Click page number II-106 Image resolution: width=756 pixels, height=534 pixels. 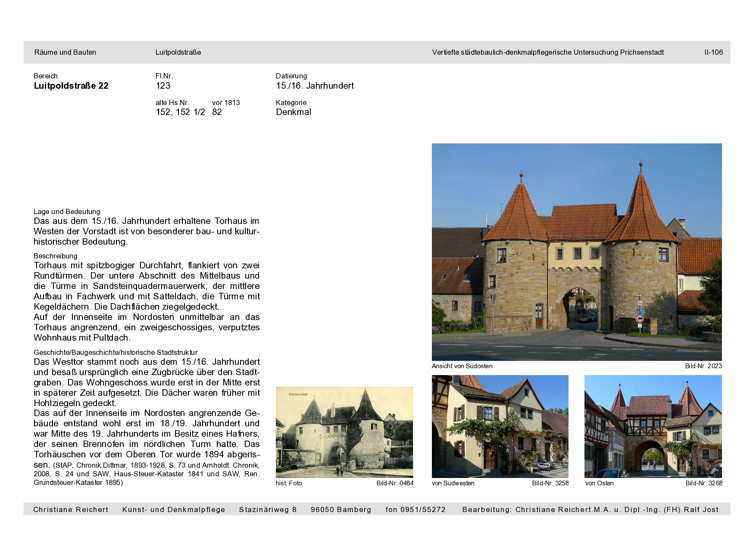713,53
